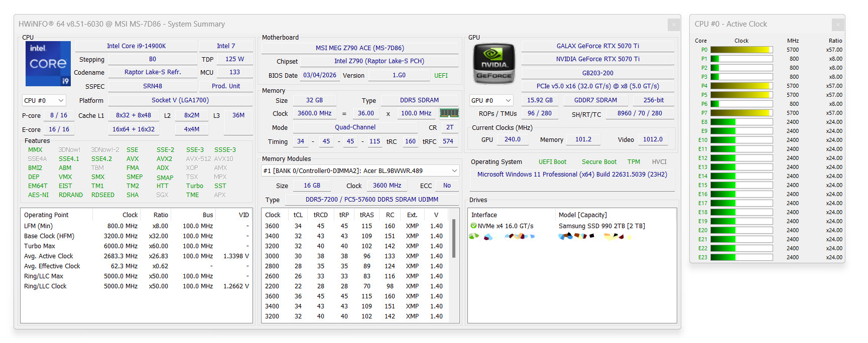Click the 125 W TDP value

[234, 59]
